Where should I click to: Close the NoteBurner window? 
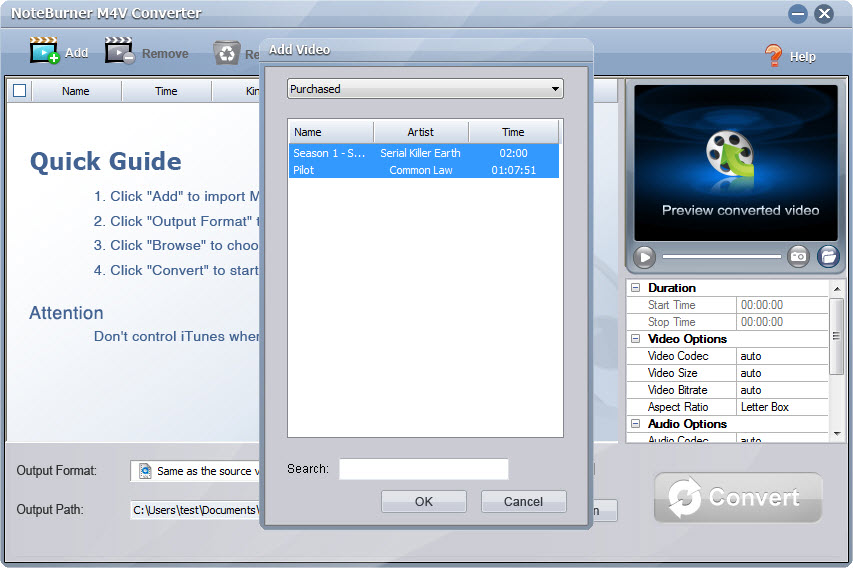(824, 14)
